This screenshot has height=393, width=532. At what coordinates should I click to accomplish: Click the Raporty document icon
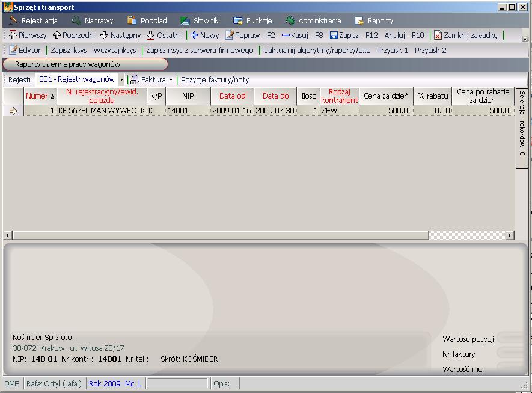(x=359, y=20)
